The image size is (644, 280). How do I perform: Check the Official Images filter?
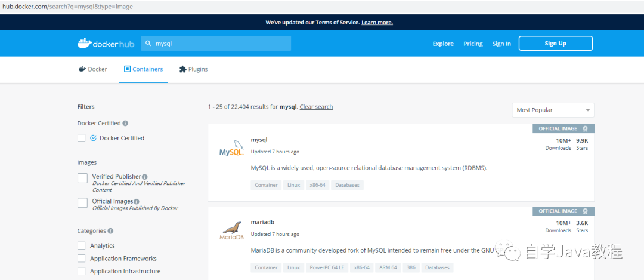point(82,203)
